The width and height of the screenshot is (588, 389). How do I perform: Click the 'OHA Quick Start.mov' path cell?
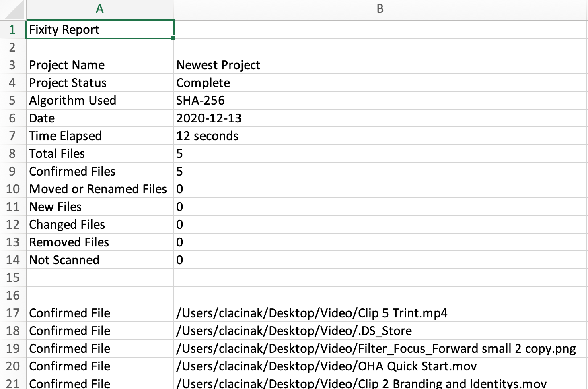tap(380, 366)
